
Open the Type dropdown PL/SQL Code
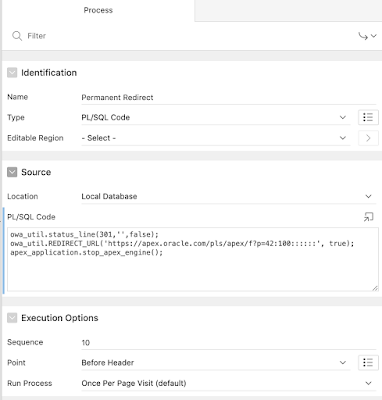click(x=216, y=117)
